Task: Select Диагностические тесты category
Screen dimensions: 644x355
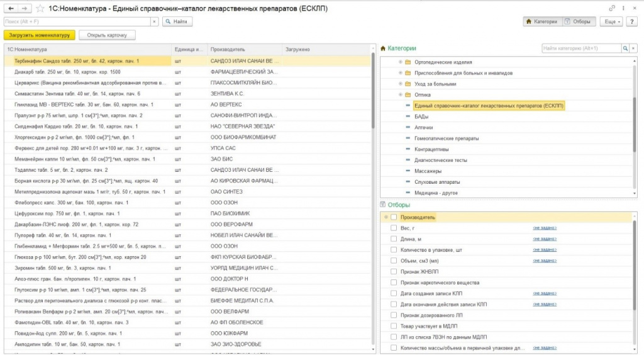Action: click(x=440, y=161)
